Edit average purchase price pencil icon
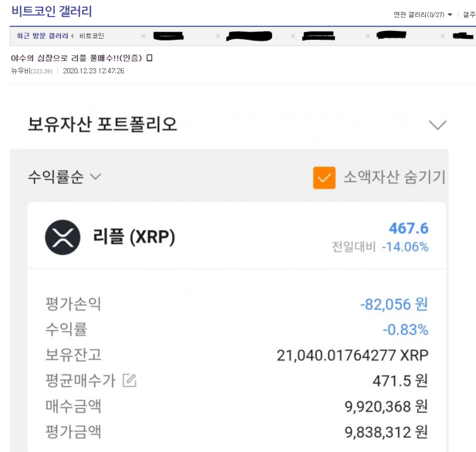Screen dimensions: 476x452 (130, 381)
